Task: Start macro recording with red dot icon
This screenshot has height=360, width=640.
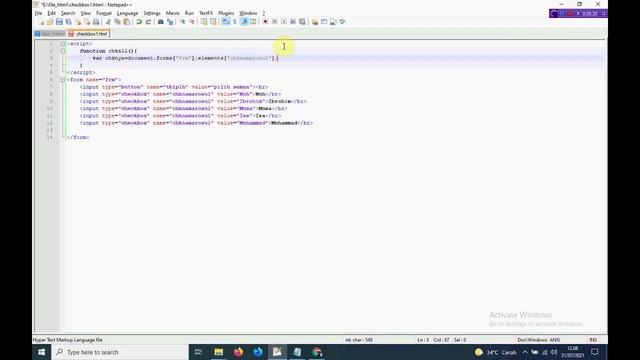Action: [265, 22]
